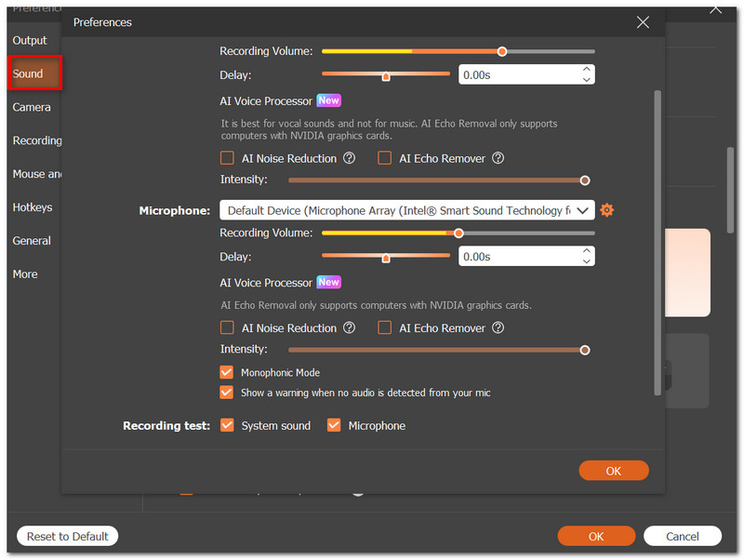Viewport: 744px width, 560px height.
Task: Open the Microphone device dropdown
Action: [407, 209]
